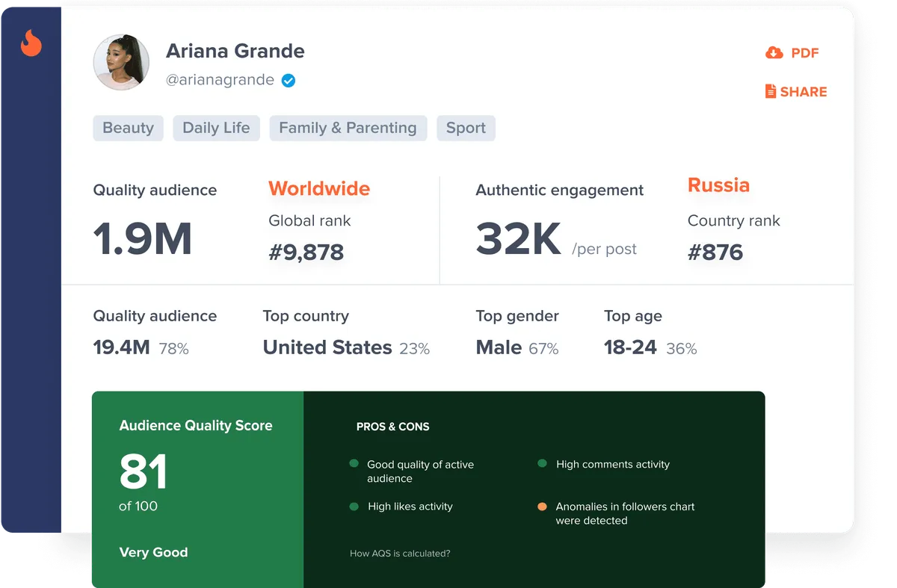Select the Daily Life tag

[x=216, y=128]
